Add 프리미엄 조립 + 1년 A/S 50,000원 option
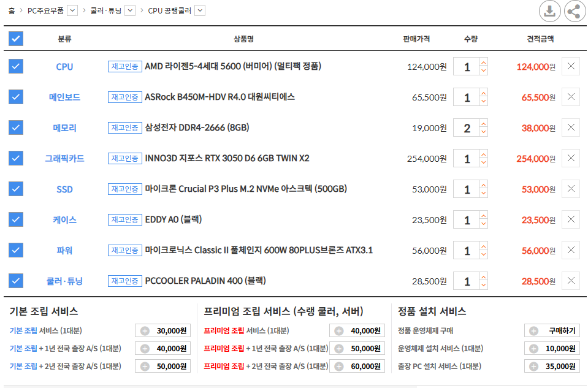The width and height of the screenshot is (588, 388). tap(357, 348)
